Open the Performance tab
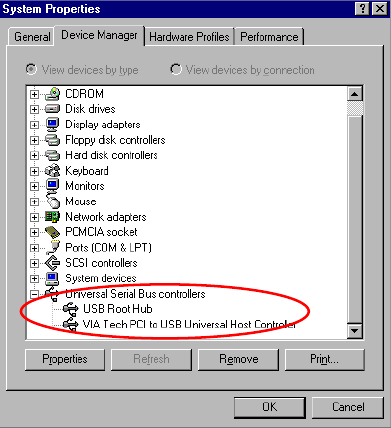The height and width of the screenshot is (428, 391). [x=269, y=37]
